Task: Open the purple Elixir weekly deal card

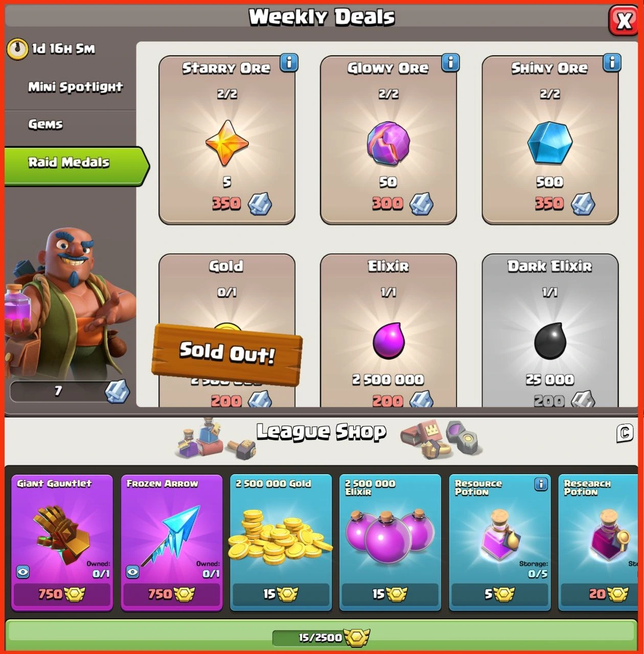Action: click(x=388, y=331)
